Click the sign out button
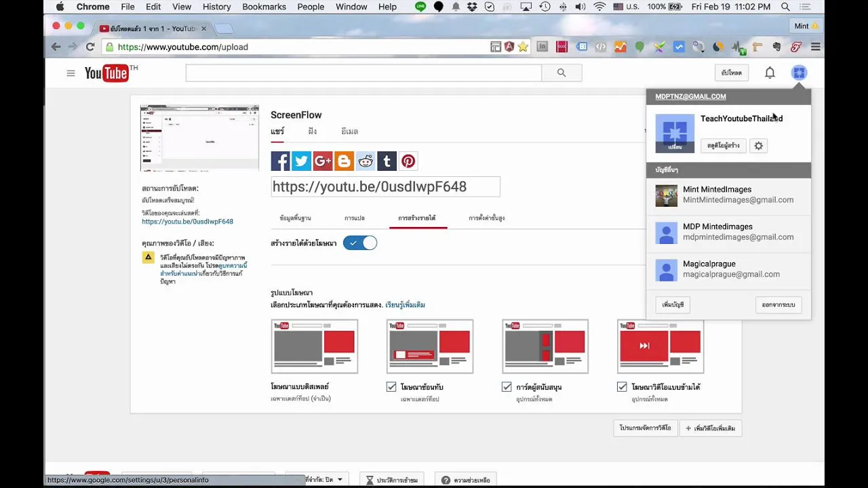 [x=778, y=305]
